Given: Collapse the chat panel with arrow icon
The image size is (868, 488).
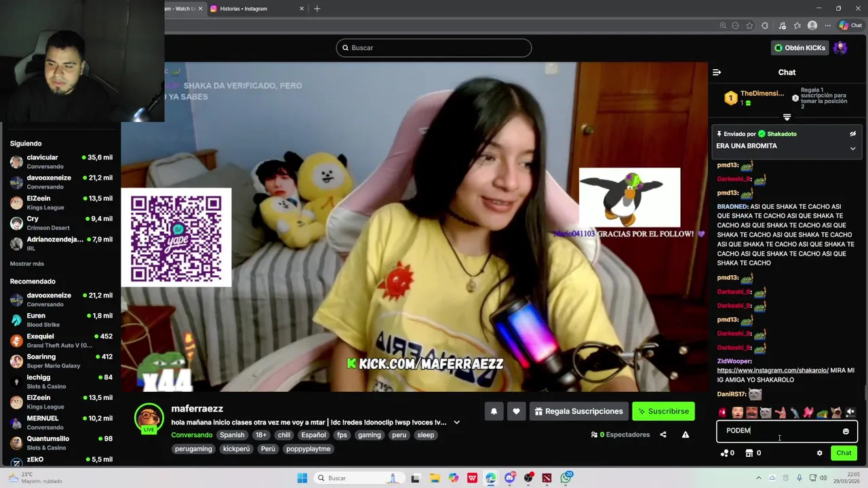Looking at the screenshot, I should [x=717, y=72].
